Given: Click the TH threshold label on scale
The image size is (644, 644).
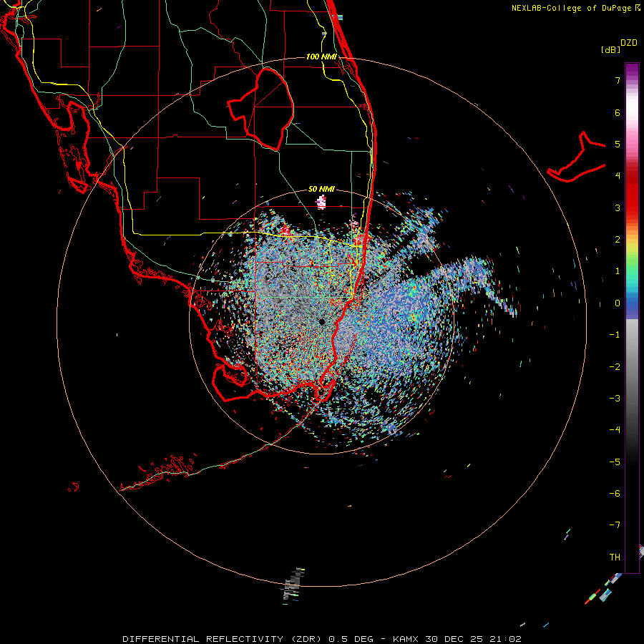Looking at the screenshot, I should (615, 557).
